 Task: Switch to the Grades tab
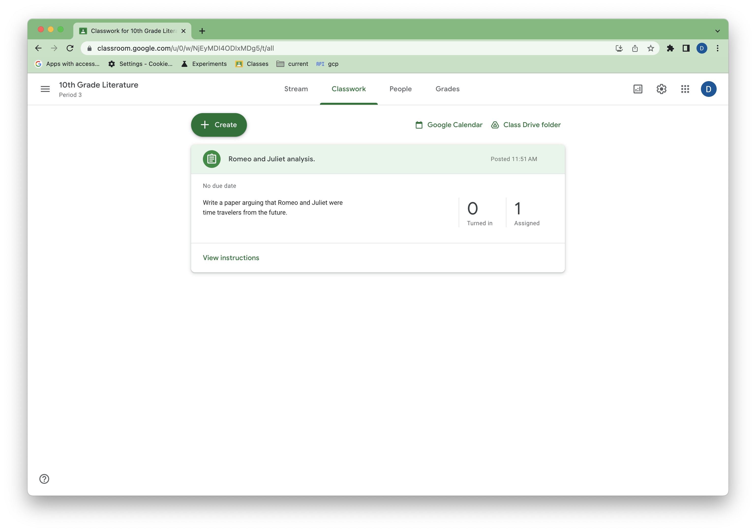pos(447,89)
